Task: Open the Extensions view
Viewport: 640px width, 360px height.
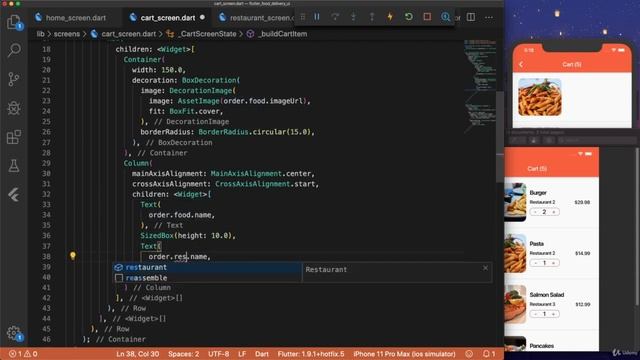Action: point(14,137)
